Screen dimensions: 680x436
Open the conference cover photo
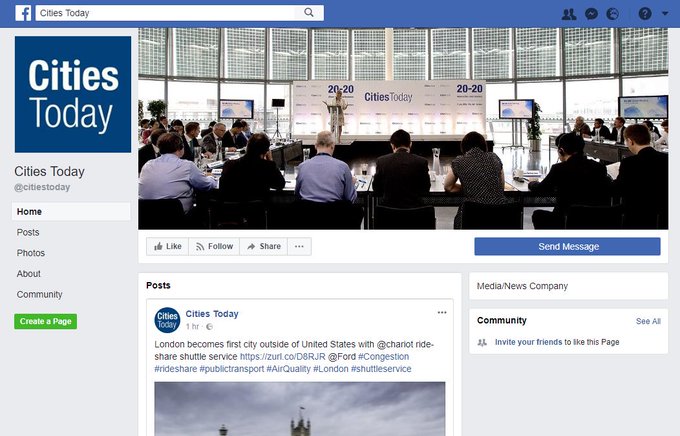point(403,129)
